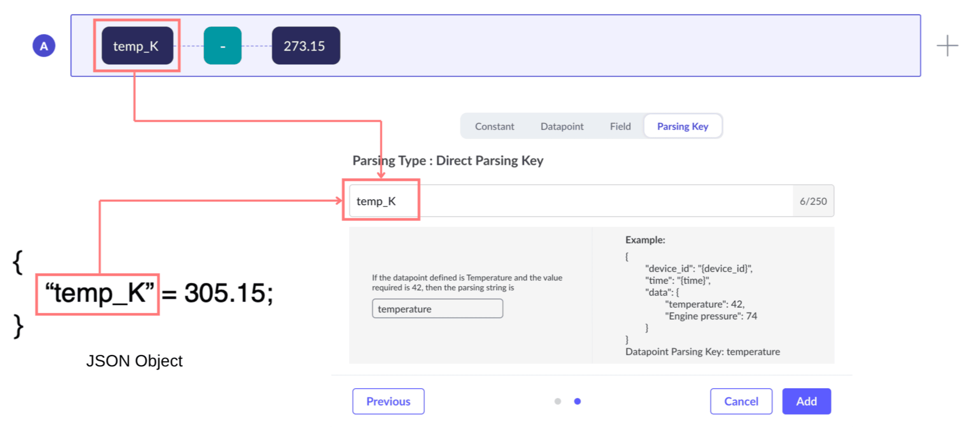This screenshot has width=980, height=431.
Task: Go to the first pagination dot
Action: pos(558,401)
